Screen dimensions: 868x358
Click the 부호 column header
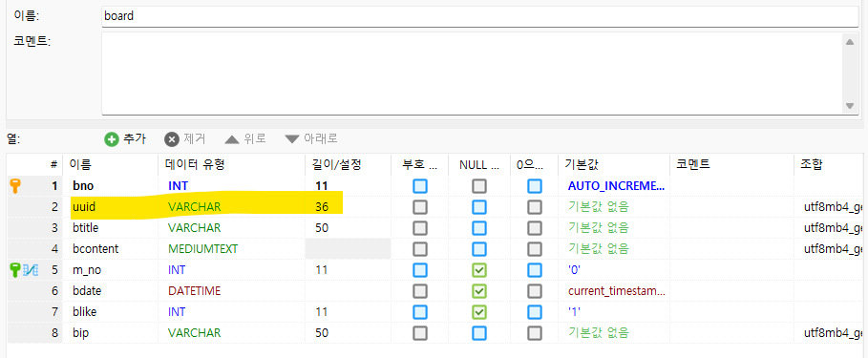419,164
